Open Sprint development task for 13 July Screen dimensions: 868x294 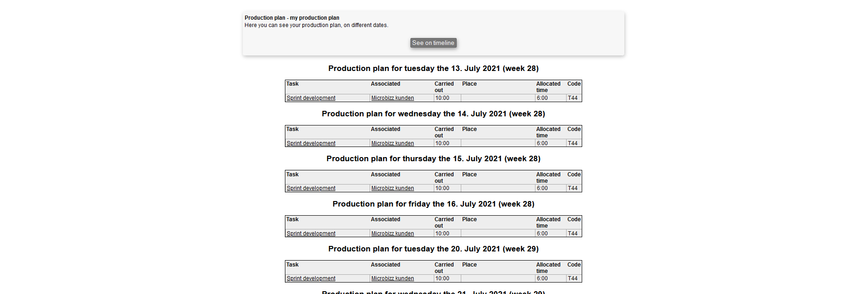(x=311, y=98)
